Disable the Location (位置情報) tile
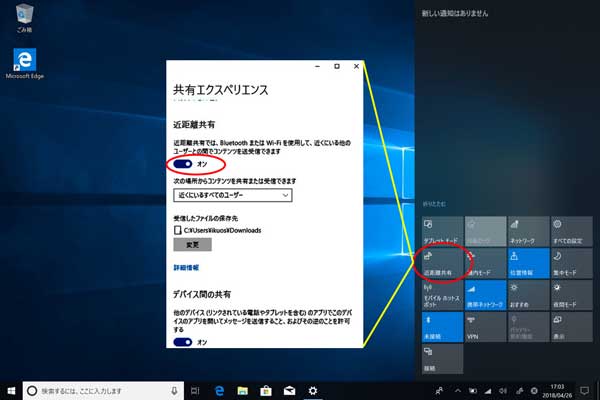Image resolution: width=600 pixels, height=400 pixels. click(528, 263)
